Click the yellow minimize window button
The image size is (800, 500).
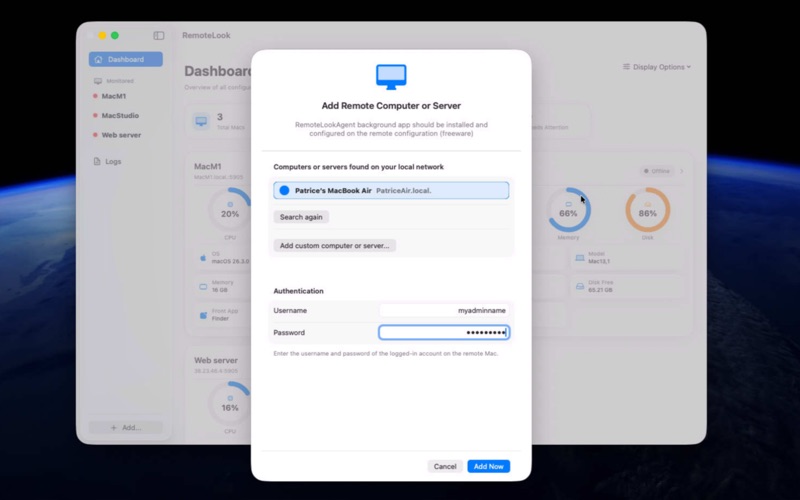pos(102,35)
